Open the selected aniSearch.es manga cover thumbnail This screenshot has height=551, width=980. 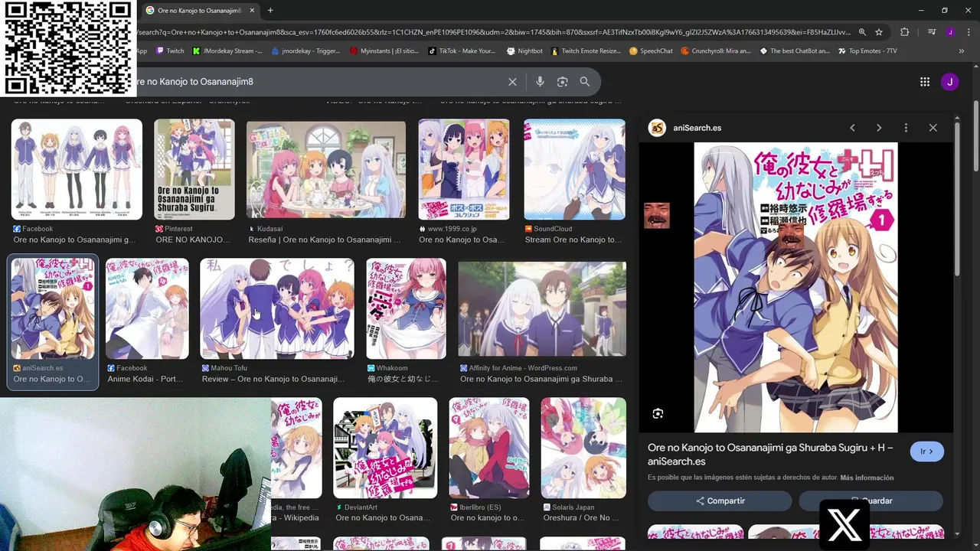[53, 308]
